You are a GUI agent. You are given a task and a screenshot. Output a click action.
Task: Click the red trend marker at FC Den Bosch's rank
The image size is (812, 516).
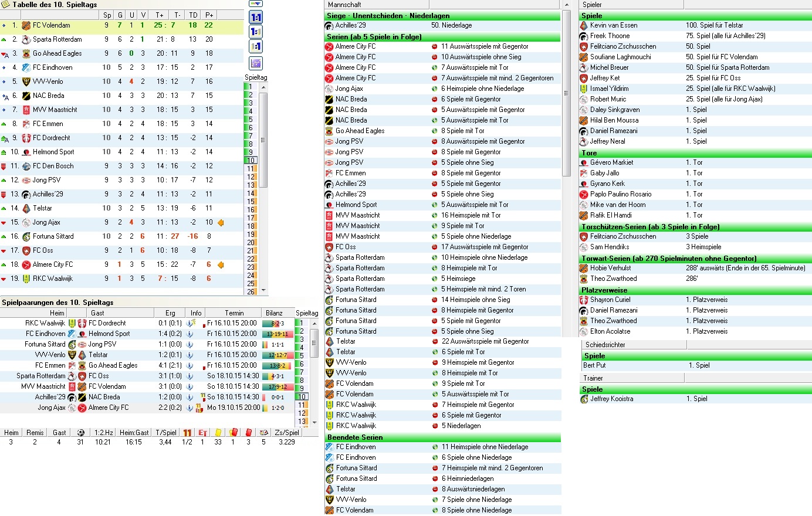tap(4, 167)
